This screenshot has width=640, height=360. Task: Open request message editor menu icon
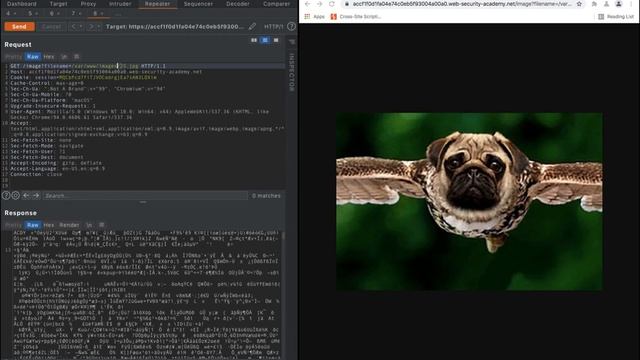[x=77, y=56]
